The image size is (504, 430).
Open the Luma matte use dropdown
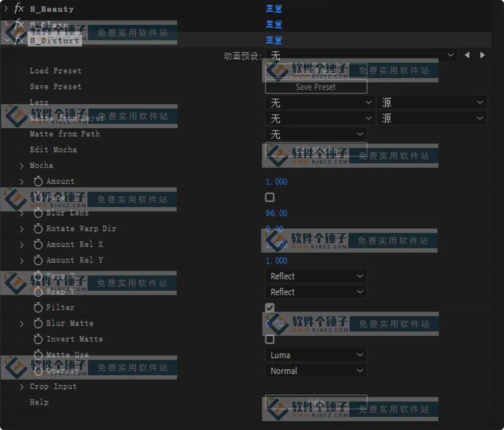[x=316, y=355]
